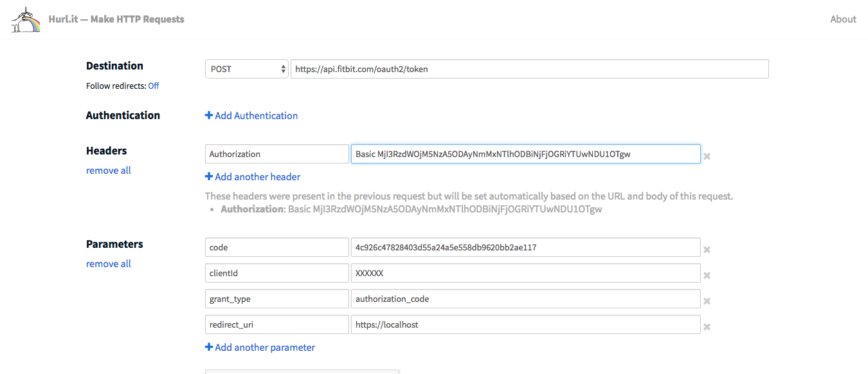The image size is (868, 374).
Task: Edit the Basic authorization header value field
Action: 526,154
